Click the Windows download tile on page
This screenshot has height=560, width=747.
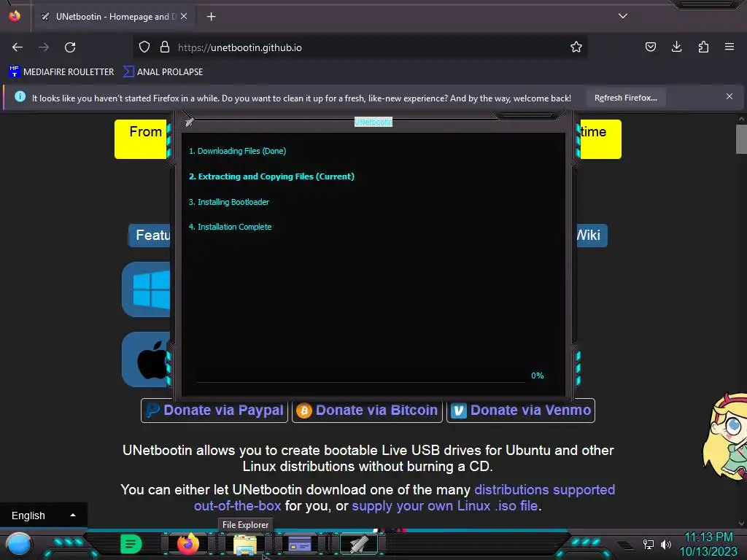[x=146, y=289]
